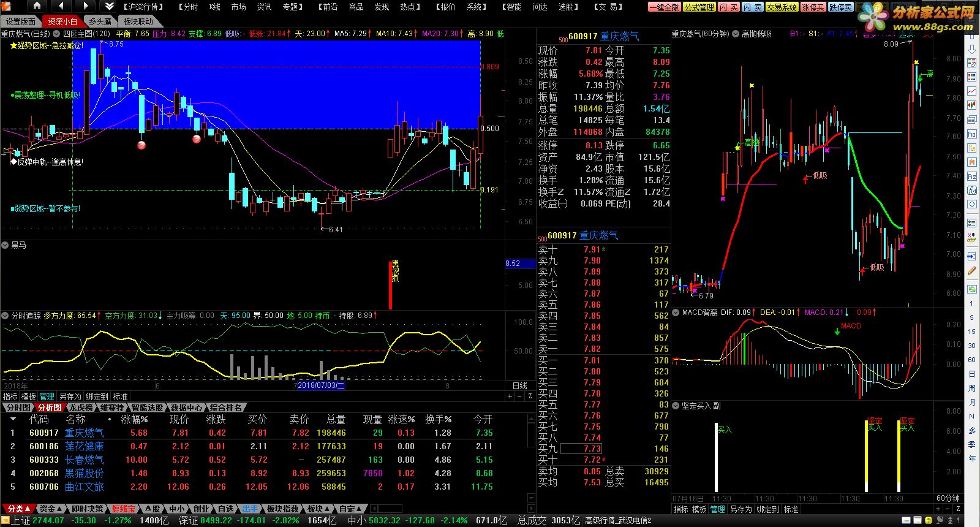This screenshot has width=980, height=527.
Task: Open the f(x) formula icon in sidebar
Action: [x=972, y=190]
